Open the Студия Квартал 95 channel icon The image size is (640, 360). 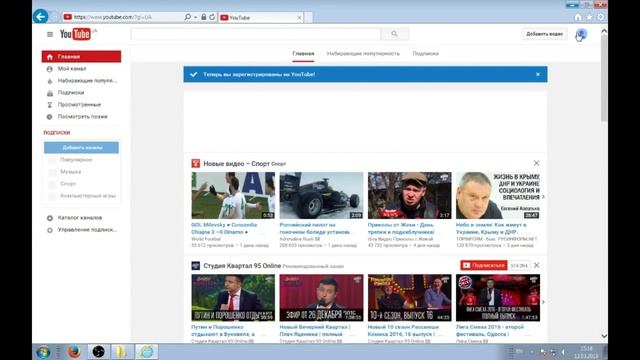196,266
